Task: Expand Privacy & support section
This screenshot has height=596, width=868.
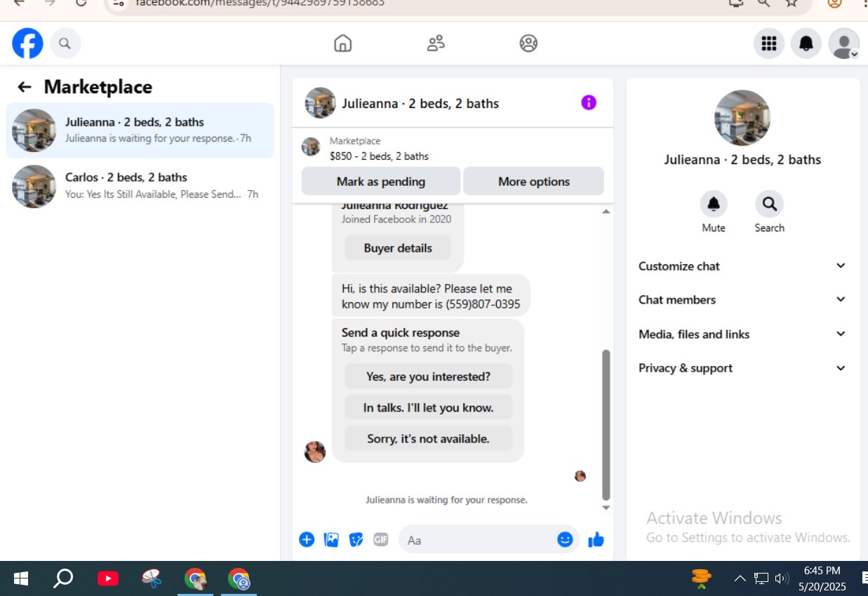Action: (743, 367)
